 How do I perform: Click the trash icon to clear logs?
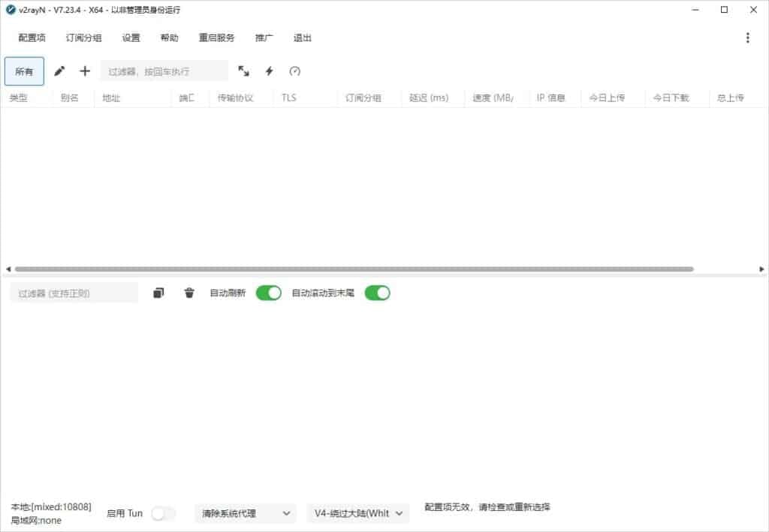(189, 293)
